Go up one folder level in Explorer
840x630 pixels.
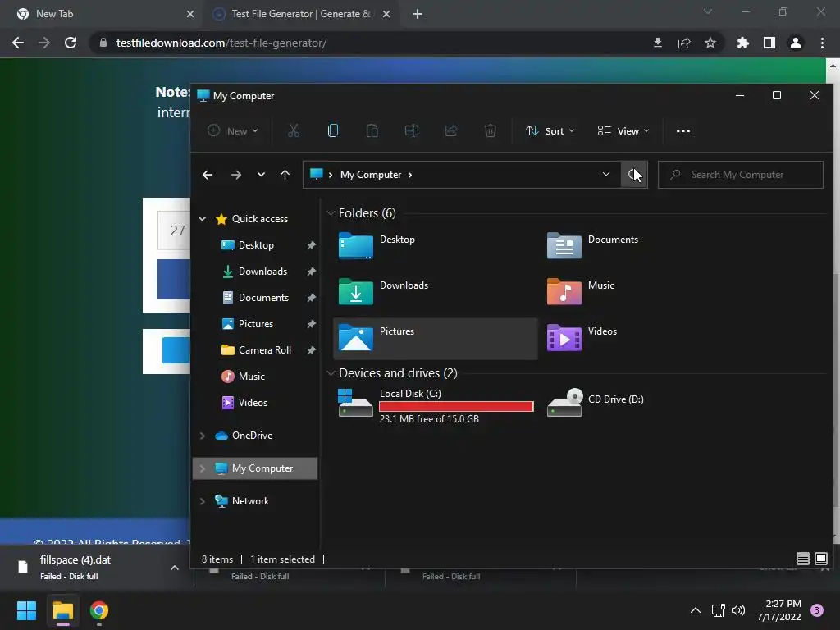click(x=285, y=175)
